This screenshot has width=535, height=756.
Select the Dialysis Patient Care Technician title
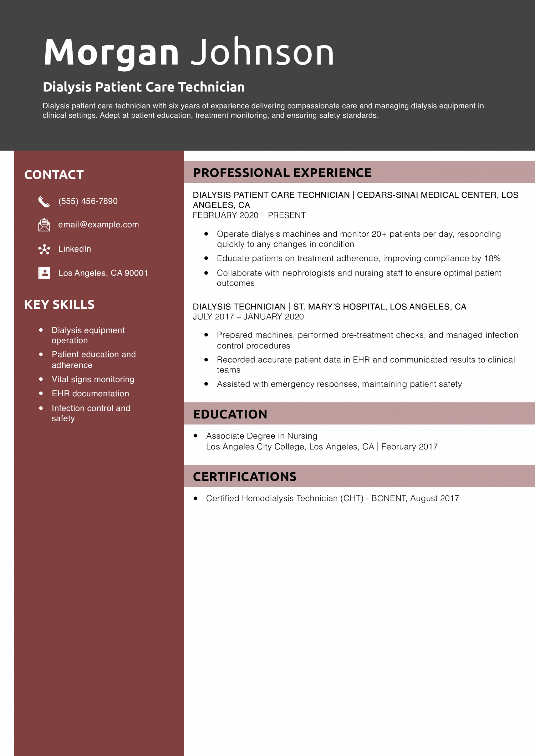[x=144, y=87]
